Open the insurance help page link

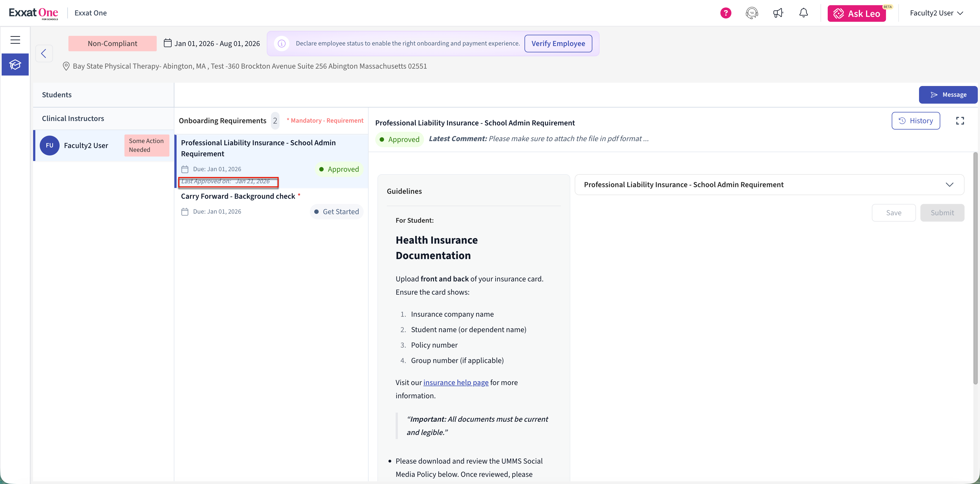click(456, 383)
